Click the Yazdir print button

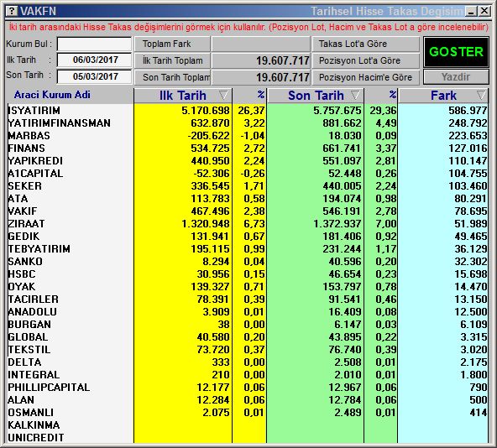456,77
